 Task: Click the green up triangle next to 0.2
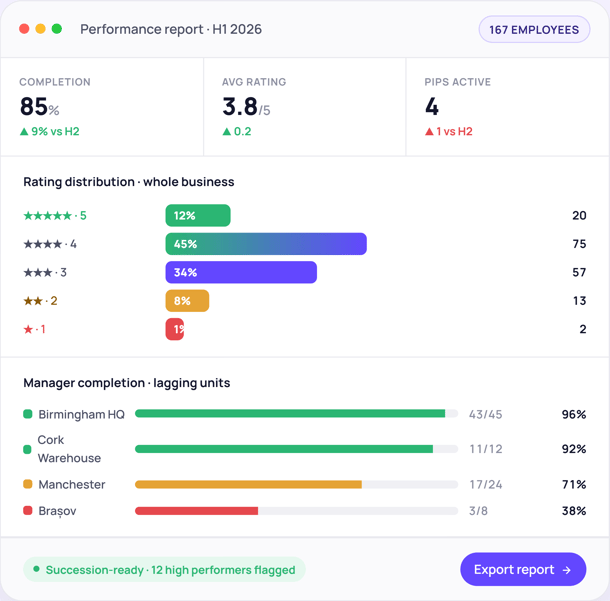pos(227,131)
